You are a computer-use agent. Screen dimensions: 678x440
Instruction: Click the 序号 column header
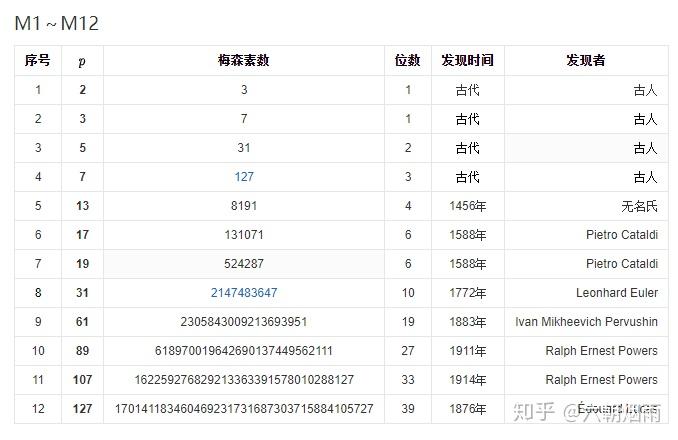38,60
